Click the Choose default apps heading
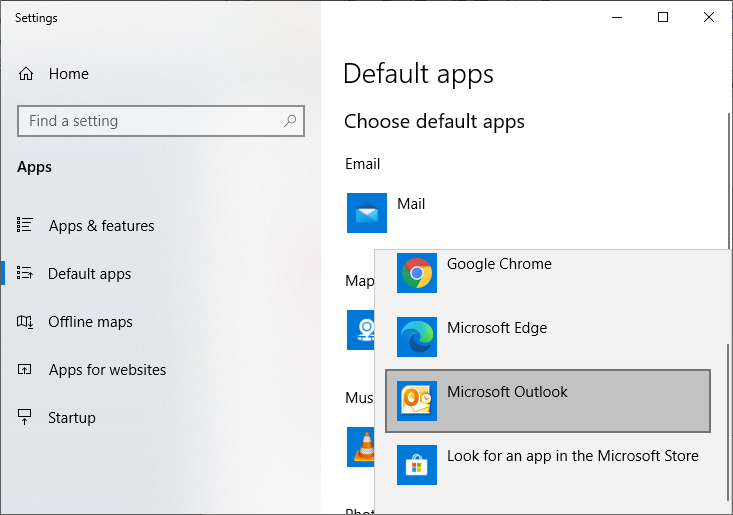 click(434, 122)
